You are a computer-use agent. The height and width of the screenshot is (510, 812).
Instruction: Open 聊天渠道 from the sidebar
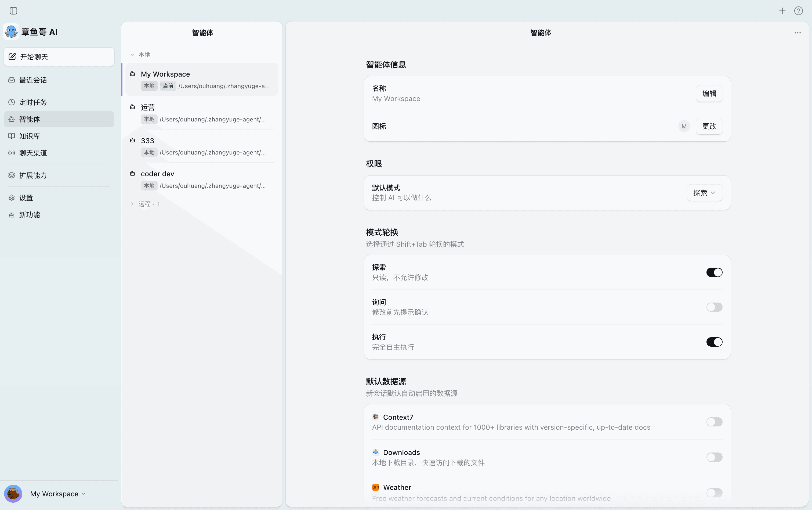pyautogui.click(x=33, y=153)
